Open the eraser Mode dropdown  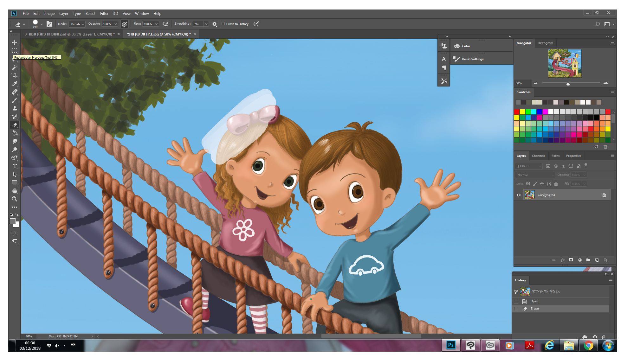tap(78, 24)
